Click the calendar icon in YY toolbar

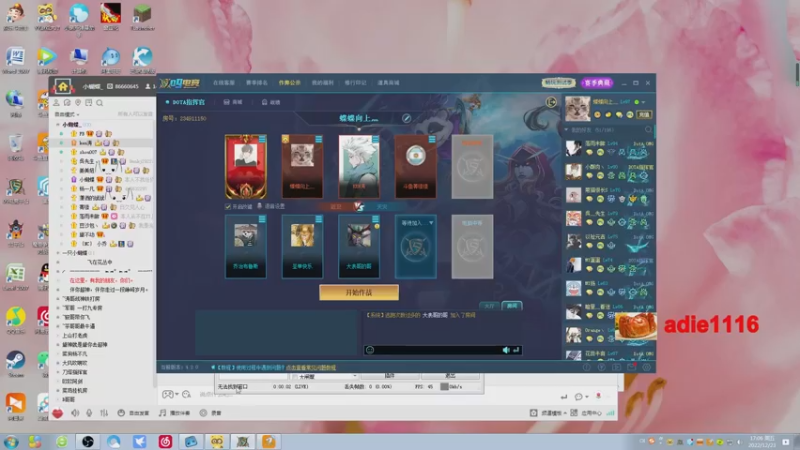89,103
